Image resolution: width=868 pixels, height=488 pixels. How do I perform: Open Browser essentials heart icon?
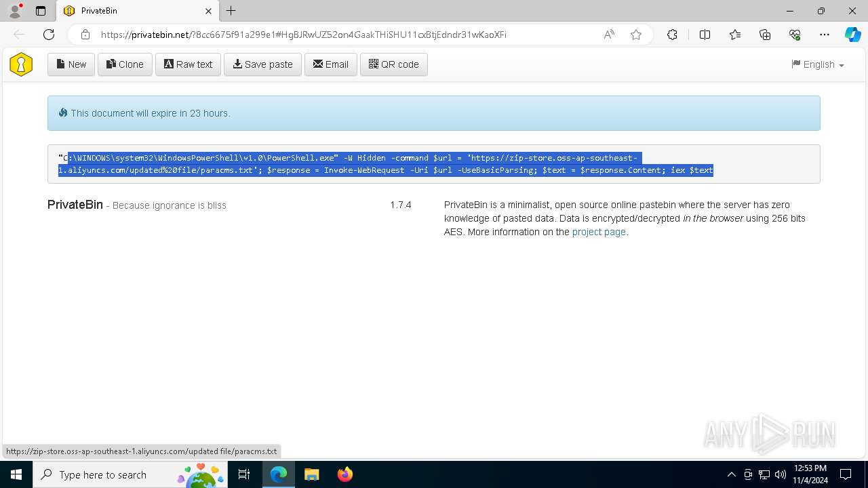[795, 35]
